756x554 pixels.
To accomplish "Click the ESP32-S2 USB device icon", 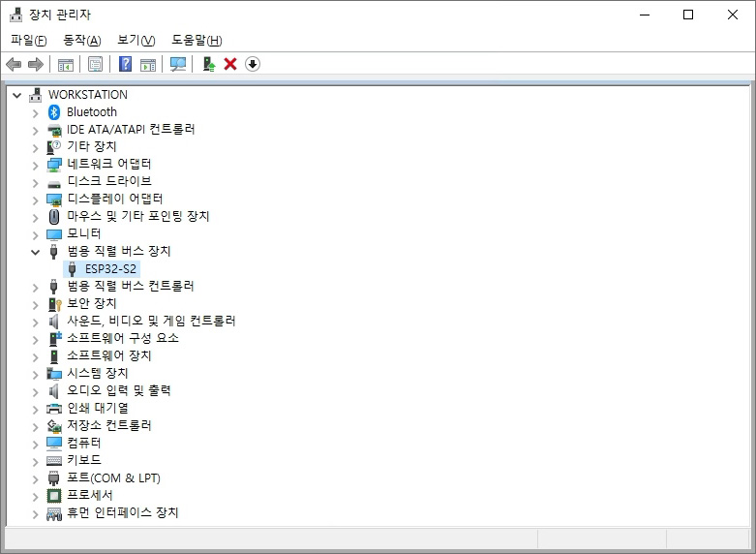I will (73, 269).
